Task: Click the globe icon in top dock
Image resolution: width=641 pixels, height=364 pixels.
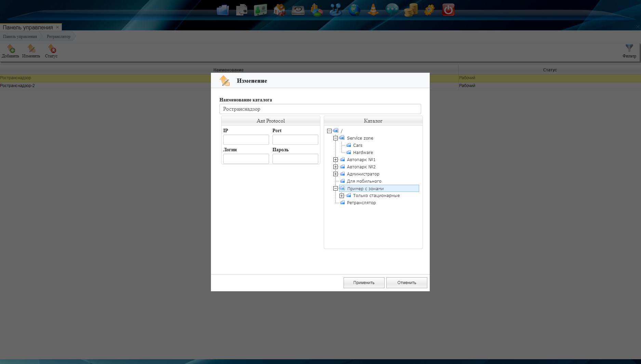Action: (x=354, y=10)
